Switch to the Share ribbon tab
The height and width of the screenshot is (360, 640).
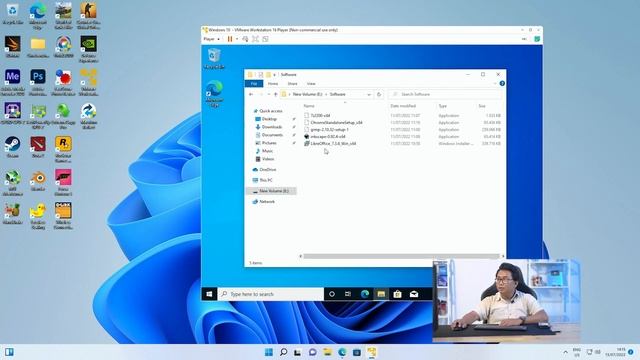[x=292, y=84]
